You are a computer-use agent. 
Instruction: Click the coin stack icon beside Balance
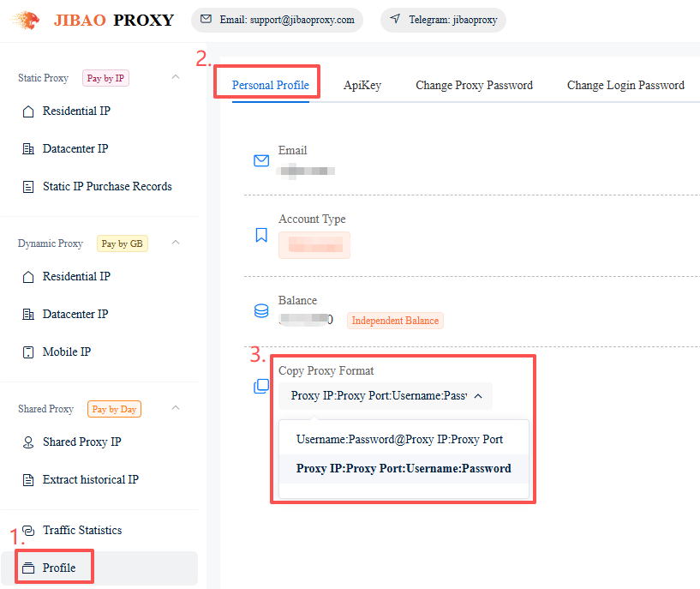261,310
